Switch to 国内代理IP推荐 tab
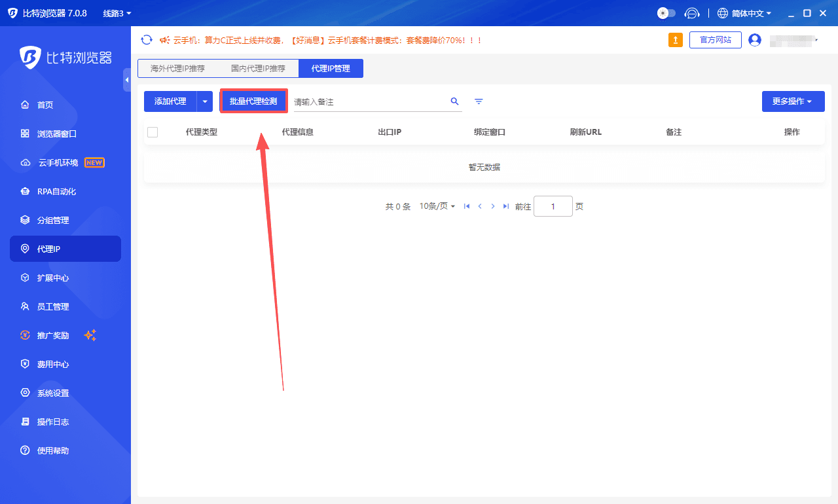The height and width of the screenshot is (504, 838). (258, 68)
